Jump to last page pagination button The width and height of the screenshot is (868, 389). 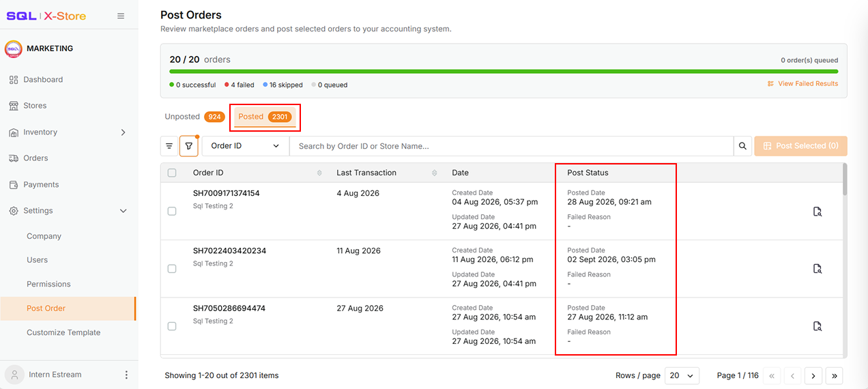[x=834, y=375]
